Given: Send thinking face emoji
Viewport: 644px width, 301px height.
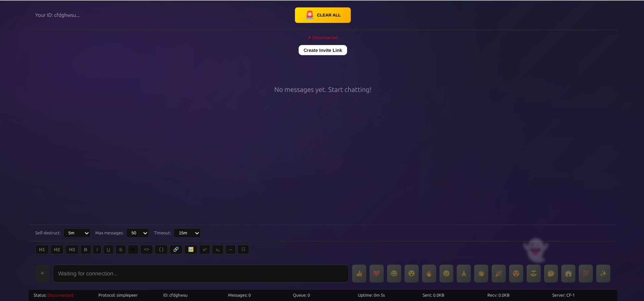Looking at the screenshot, I should click(551, 273).
